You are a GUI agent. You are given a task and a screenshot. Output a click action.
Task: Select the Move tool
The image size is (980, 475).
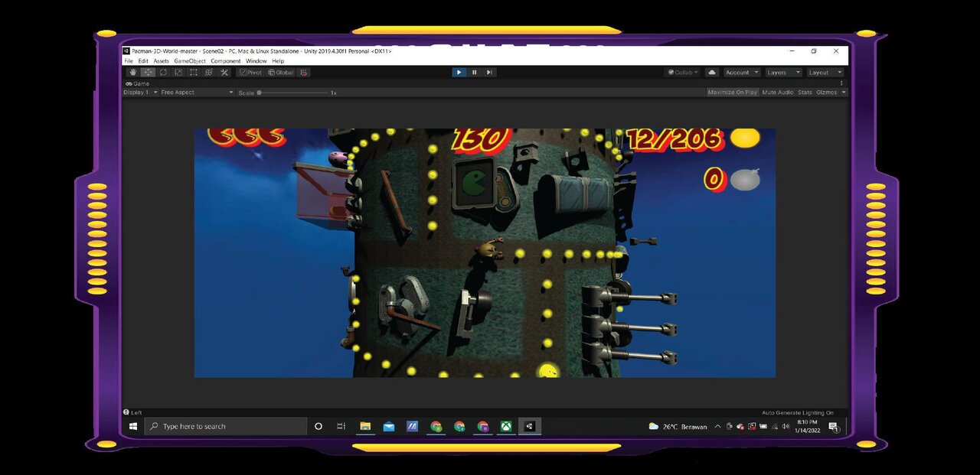point(148,73)
